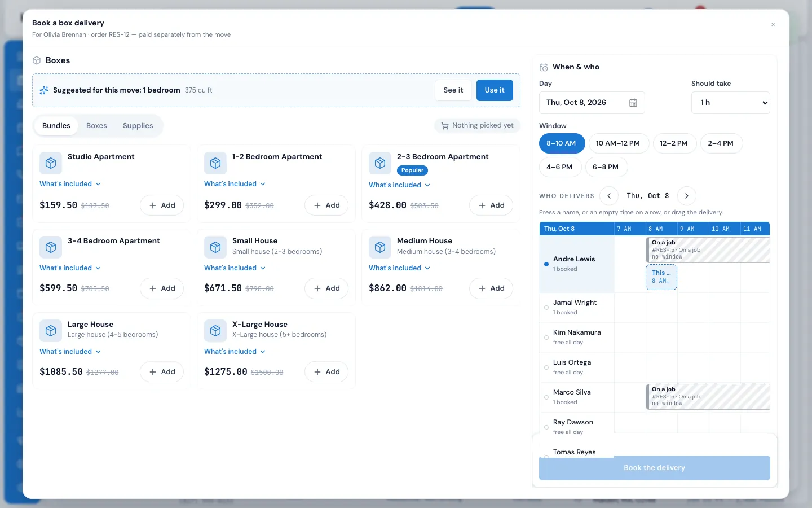Image resolution: width=812 pixels, height=508 pixels.
Task: Select Kim Nakamura as deliverer
Action: click(576, 337)
